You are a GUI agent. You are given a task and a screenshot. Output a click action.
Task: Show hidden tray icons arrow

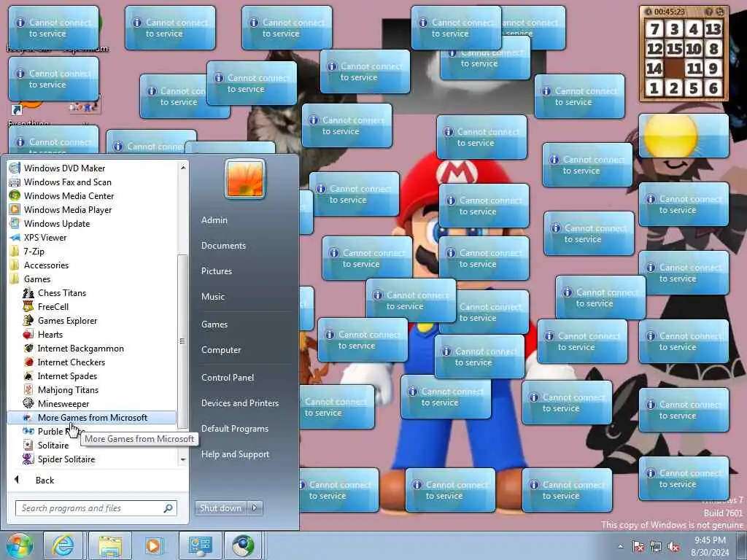[620, 546]
